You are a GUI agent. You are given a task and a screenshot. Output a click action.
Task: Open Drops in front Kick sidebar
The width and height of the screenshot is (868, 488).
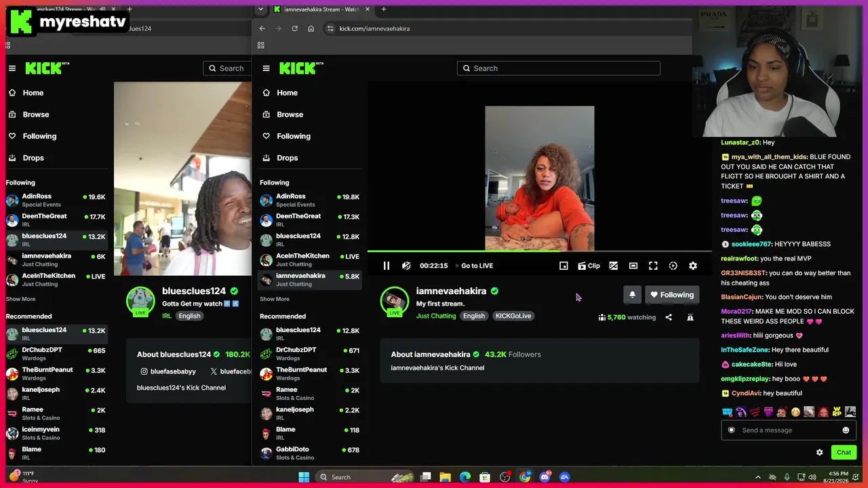point(310,158)
